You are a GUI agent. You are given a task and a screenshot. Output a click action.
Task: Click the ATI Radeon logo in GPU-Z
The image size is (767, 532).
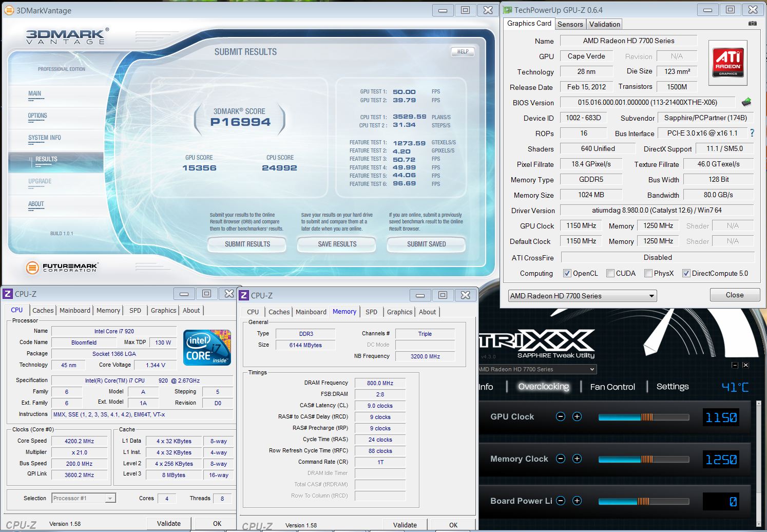pyautogui.click(x=728, y=63)
